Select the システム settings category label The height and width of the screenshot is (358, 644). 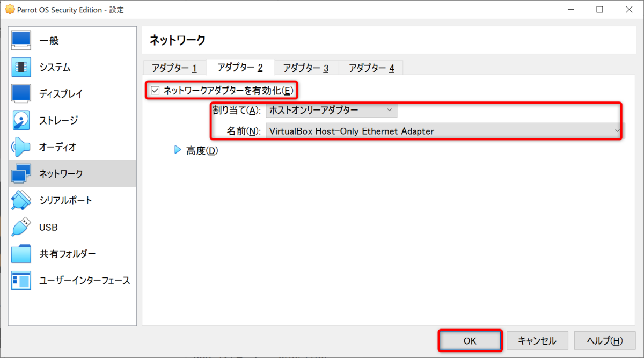pyautogui.click(x=55, y=68)
